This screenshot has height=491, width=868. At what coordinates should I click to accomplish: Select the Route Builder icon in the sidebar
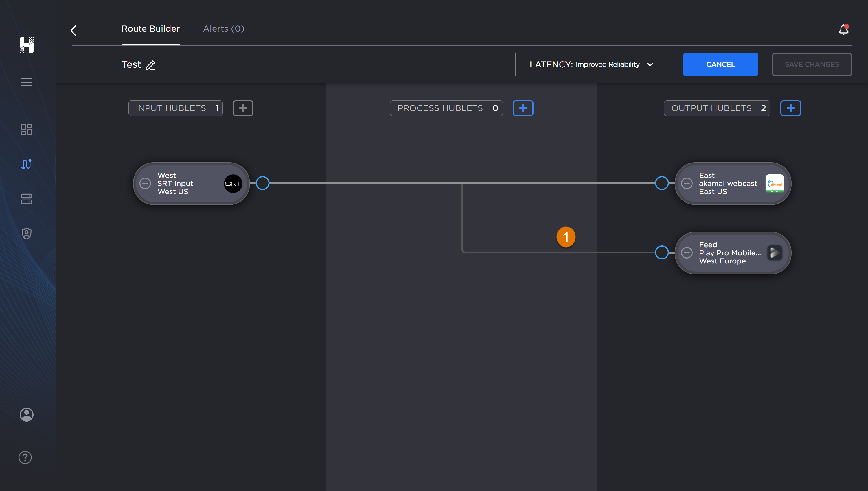(x=26, y=164)
